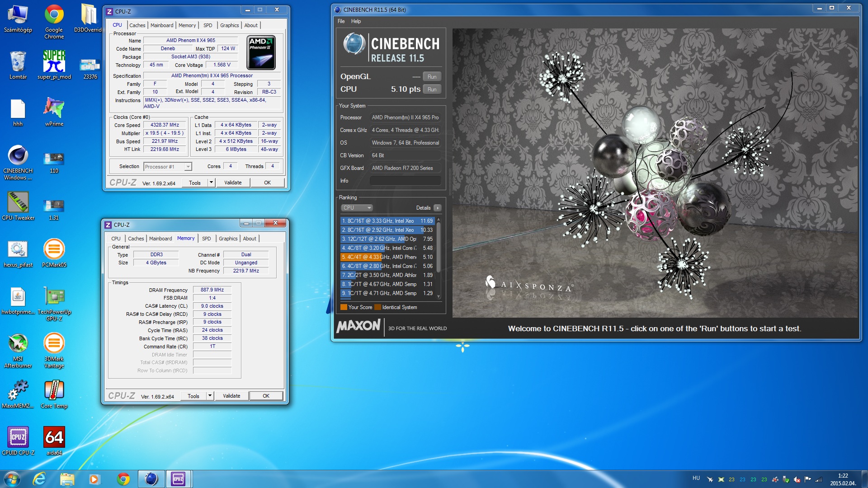The height and width of the screenshot is (488, 868).
Task: Open the 110 desktop image file
Action: tap(54, 163)
